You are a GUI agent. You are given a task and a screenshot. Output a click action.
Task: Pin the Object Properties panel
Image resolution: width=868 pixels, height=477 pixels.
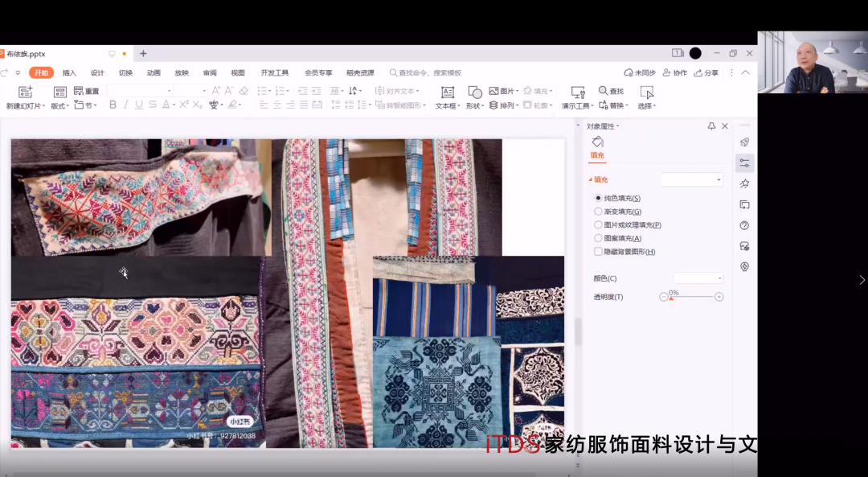pyautogui.click(x=711, y=126)
